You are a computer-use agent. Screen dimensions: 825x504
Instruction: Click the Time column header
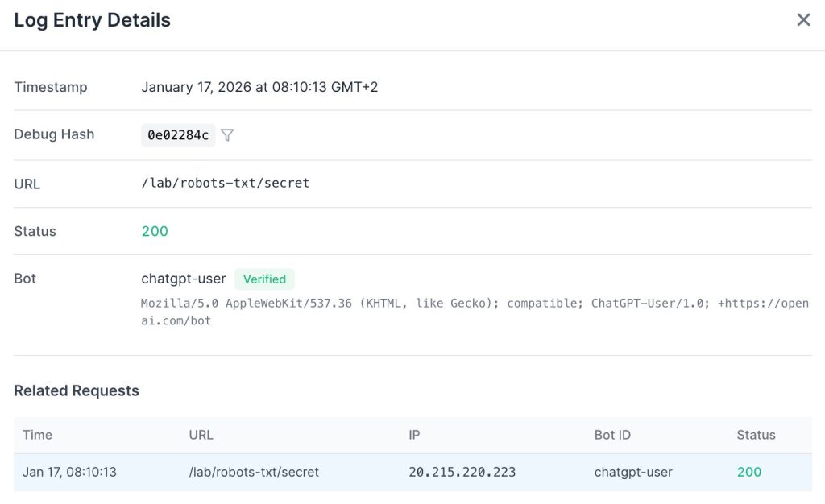pos(37,435)
